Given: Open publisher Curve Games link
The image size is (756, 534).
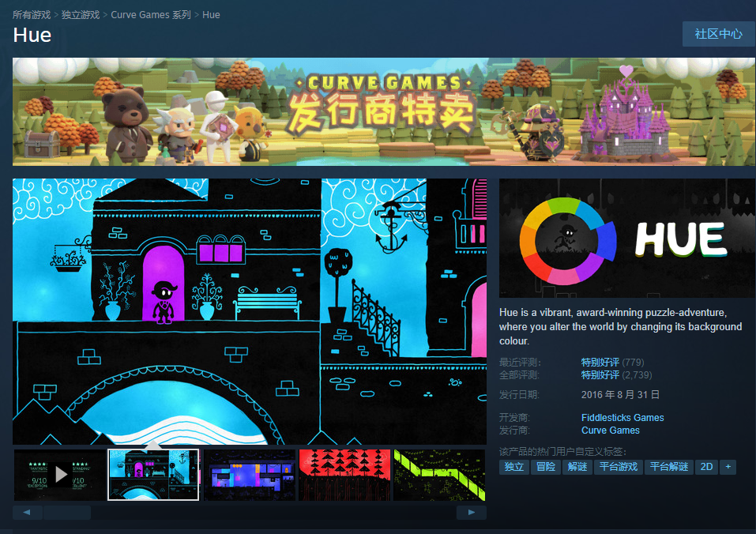Looking at the screenshot, I should tap(611, 431).
